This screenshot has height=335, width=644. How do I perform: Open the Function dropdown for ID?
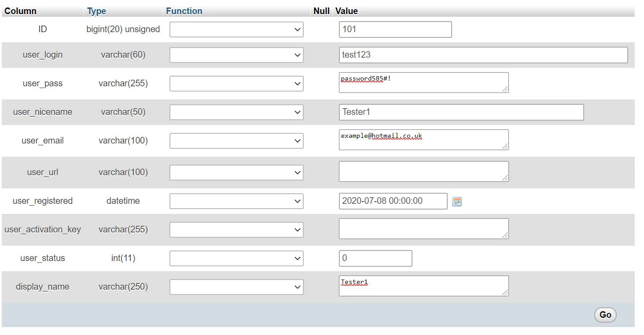(236, 29)
